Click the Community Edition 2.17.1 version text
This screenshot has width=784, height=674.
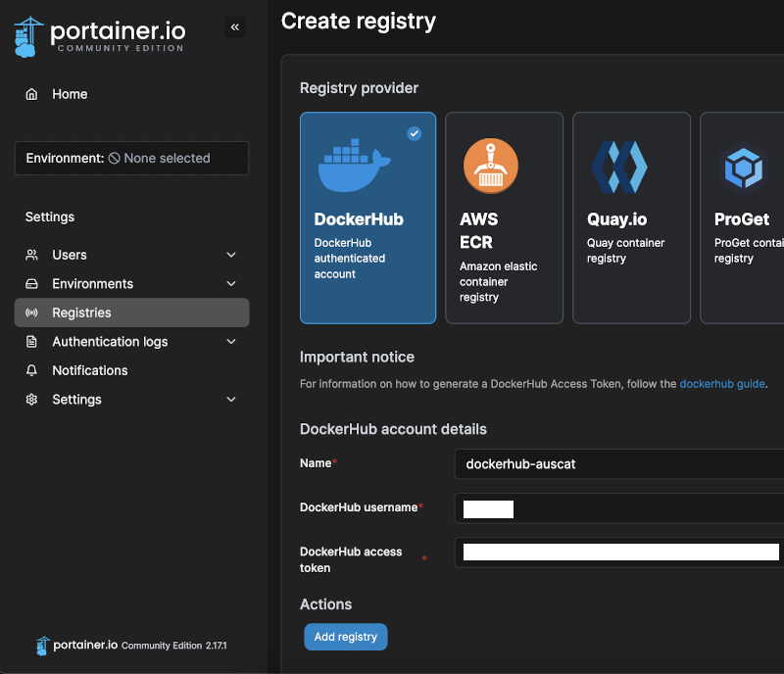[174, 646]
